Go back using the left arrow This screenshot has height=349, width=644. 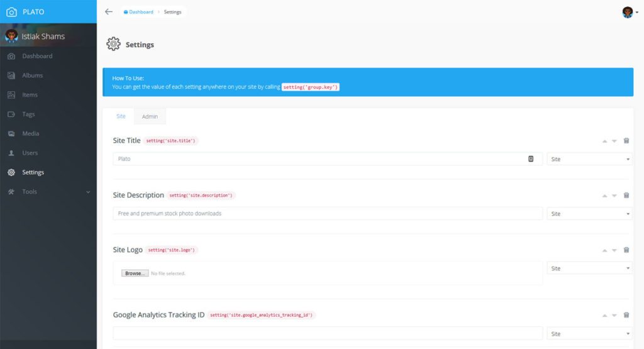pos(108,12)
